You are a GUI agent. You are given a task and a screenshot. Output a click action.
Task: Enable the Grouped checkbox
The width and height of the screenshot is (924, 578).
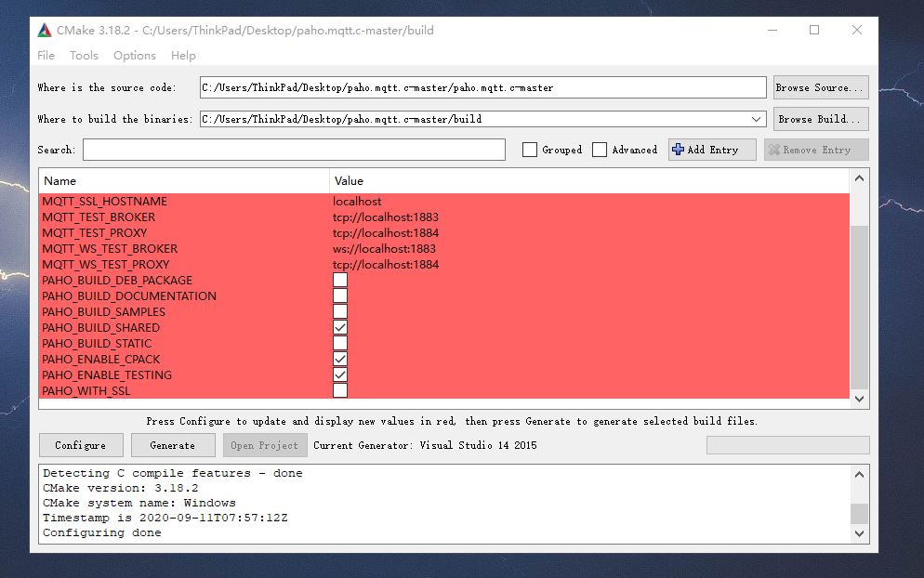[x=530, y=150]
